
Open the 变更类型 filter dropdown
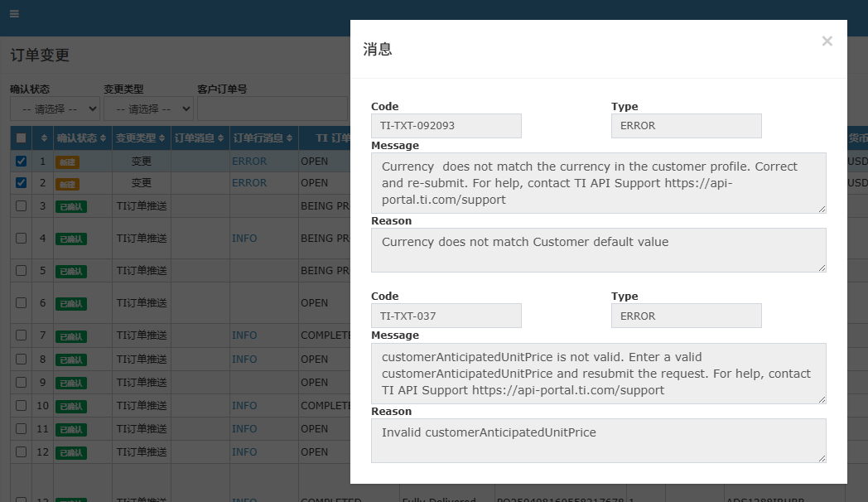[x=148, y=109]
